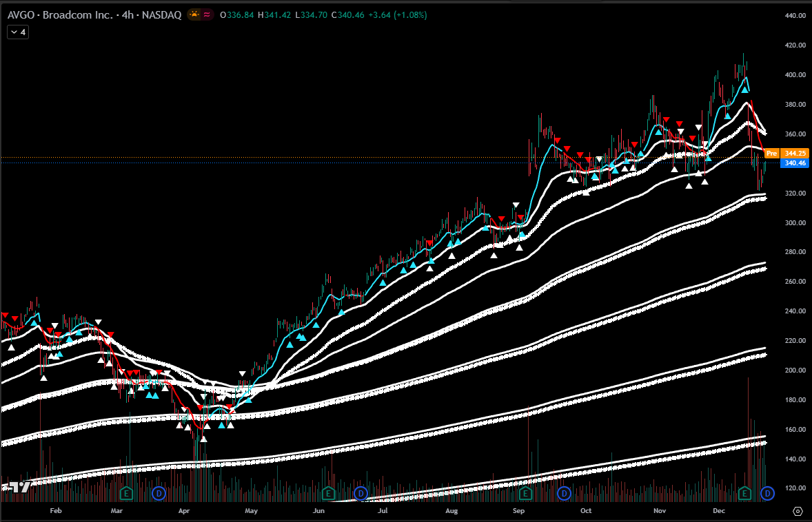Open the December earnings E marker

point(744,493)
